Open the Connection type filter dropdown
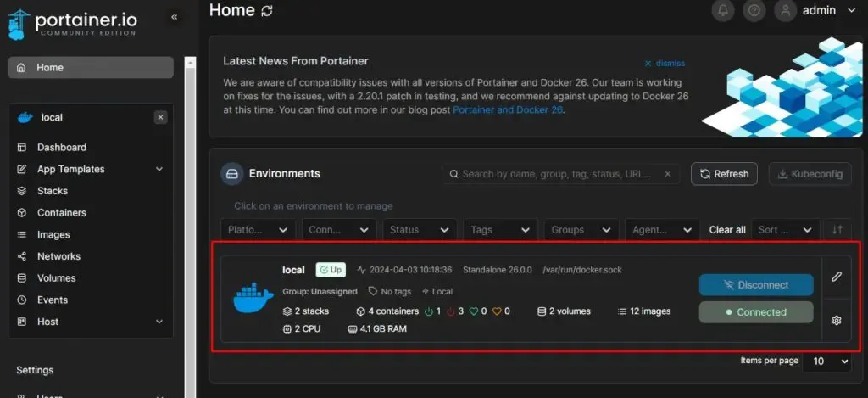Screen dimensions: 868x398 pos(339,229)
